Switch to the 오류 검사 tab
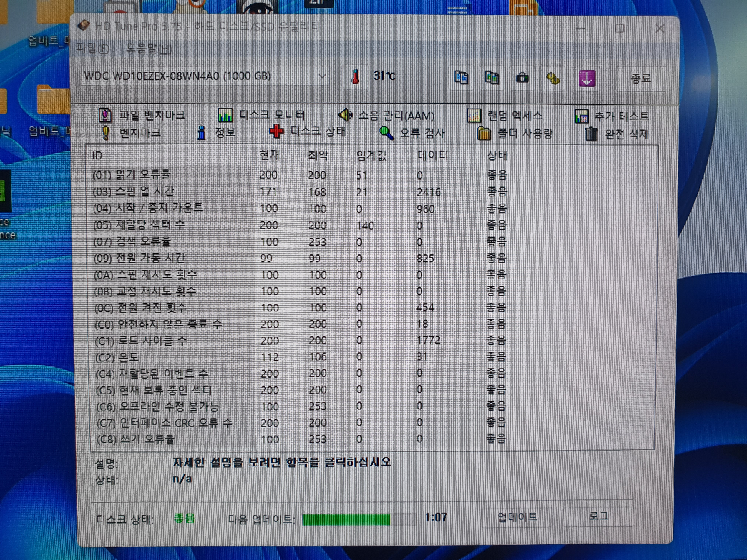 click(412, 133)
